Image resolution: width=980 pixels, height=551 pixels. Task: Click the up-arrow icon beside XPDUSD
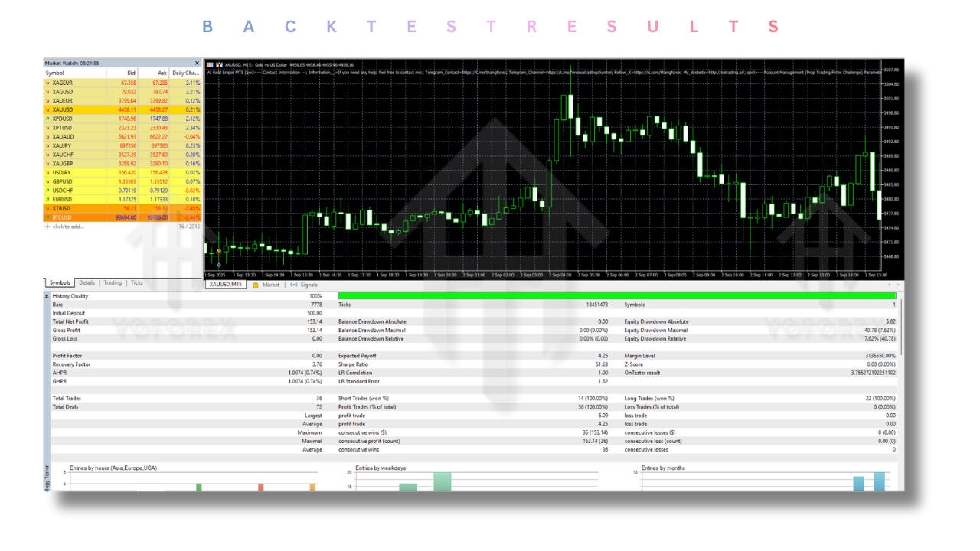(x=47, y=118)
